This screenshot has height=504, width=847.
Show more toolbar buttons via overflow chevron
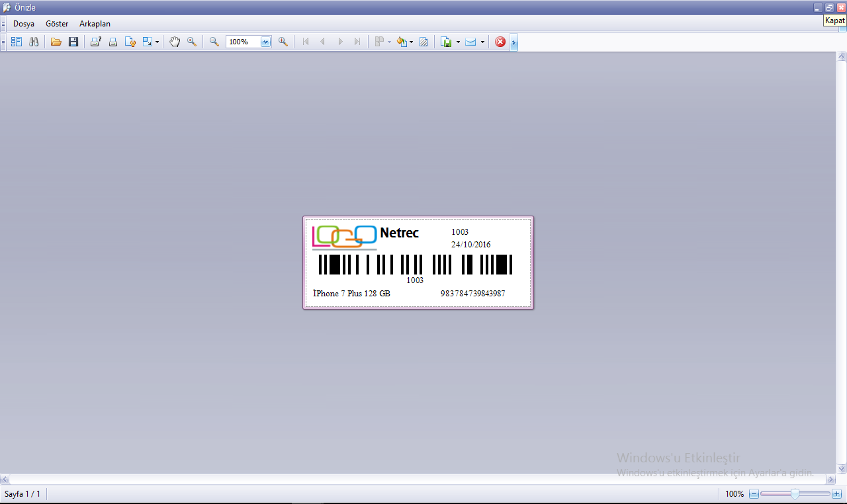(x=514, y=42)
